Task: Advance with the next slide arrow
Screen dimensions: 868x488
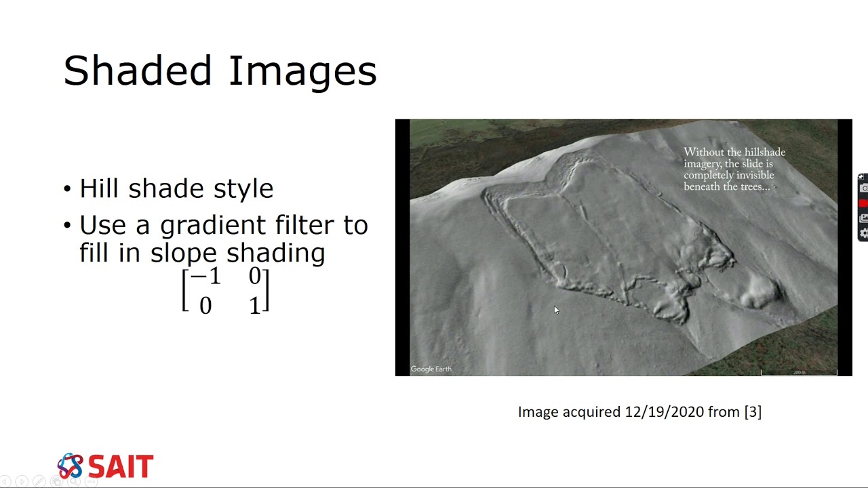Action: pos(22,482)
